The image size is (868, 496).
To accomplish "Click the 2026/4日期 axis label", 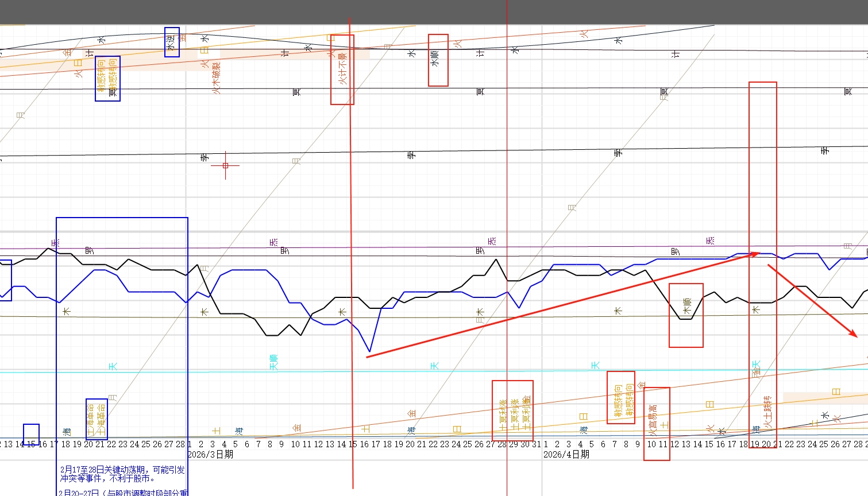I will pos(566,455).
